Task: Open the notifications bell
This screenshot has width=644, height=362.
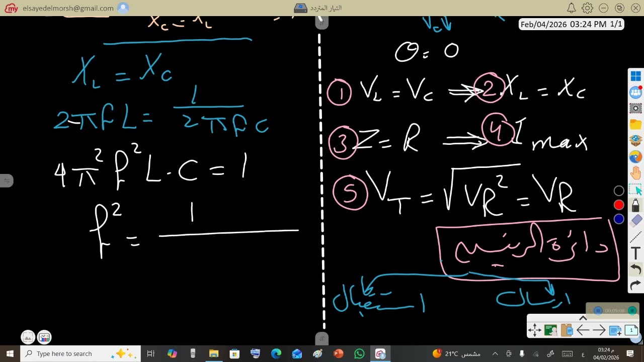Action: point(572,8)
